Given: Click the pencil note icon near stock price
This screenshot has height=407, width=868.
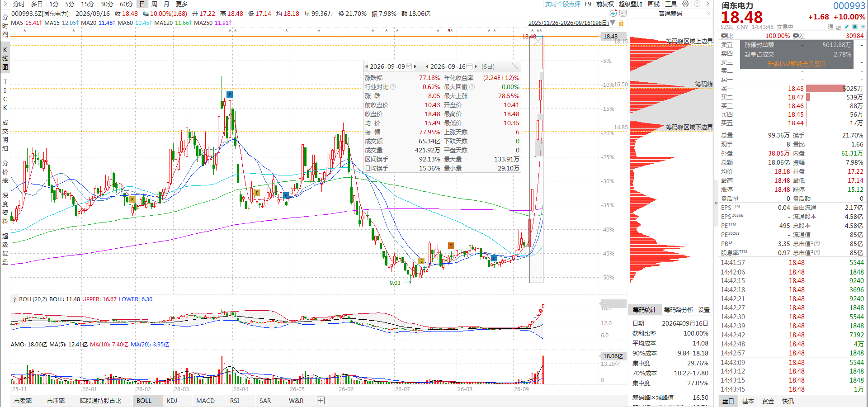Looking at the screenshot, I should [847, 27].
